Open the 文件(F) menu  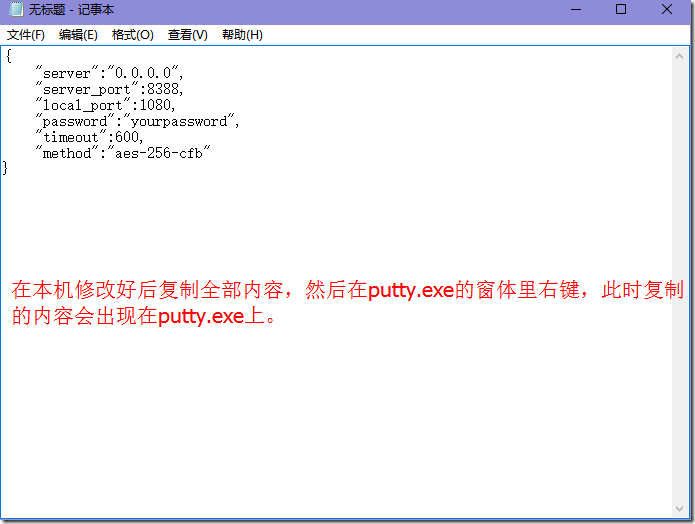click(x=26, y=35)
